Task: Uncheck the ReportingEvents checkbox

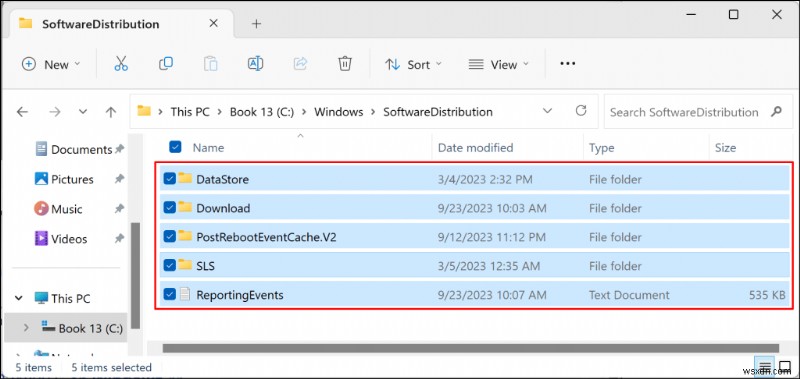Action: pyautogui.click(x=169, y=294)
